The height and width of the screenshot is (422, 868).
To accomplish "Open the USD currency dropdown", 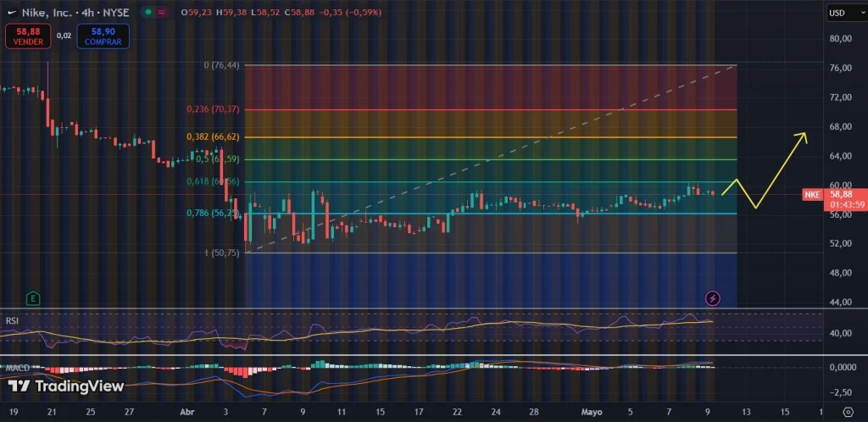I will point(846,13).
